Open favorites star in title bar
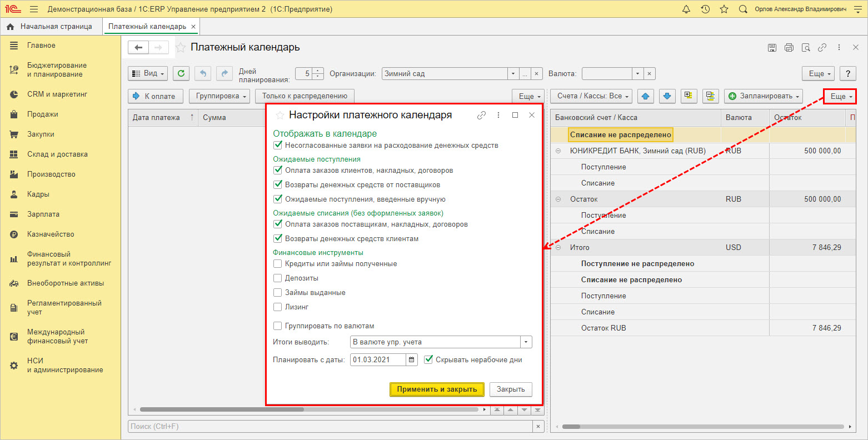 724,9
